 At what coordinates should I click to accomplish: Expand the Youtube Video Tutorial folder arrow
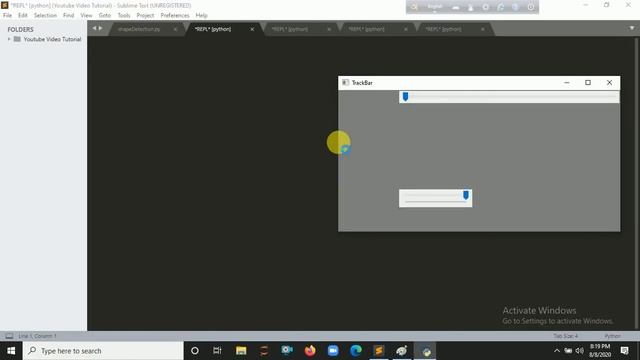click(x=9, y=39)
